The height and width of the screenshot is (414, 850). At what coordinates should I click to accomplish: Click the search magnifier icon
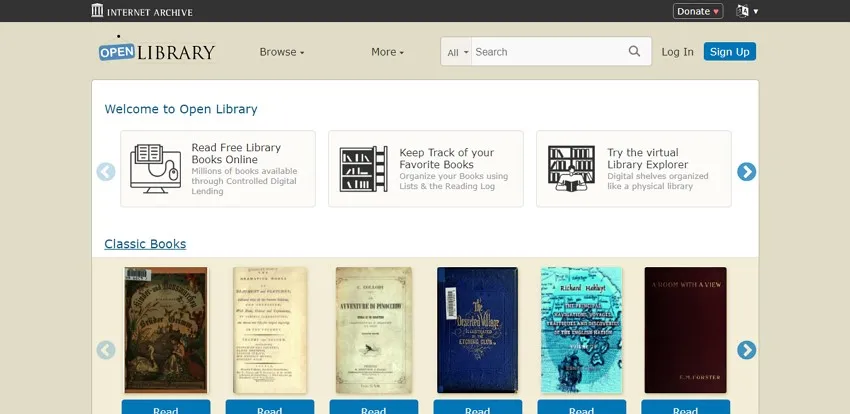click(x=634, y=51)
